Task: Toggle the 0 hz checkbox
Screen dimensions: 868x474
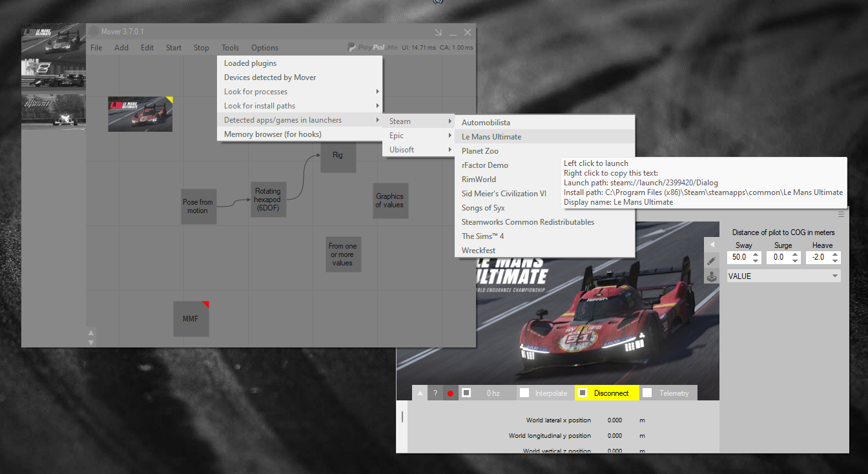Action: coord(466,393)
